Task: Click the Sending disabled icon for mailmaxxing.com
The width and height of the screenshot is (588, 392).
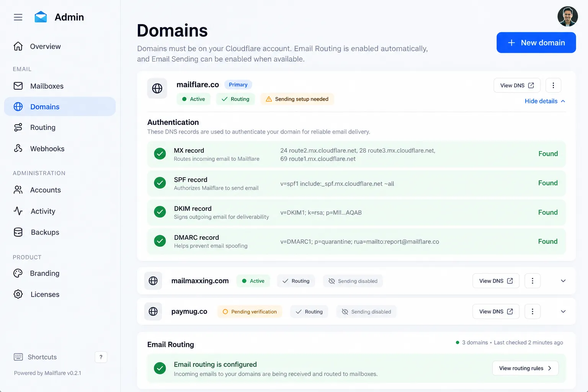Action: point(332,281)
